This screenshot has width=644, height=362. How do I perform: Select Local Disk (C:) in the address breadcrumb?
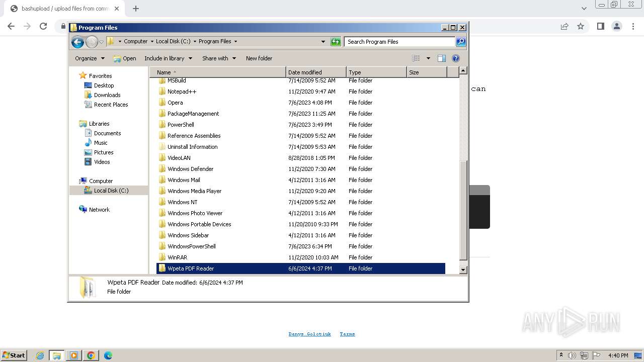click(x=173, y=42)
